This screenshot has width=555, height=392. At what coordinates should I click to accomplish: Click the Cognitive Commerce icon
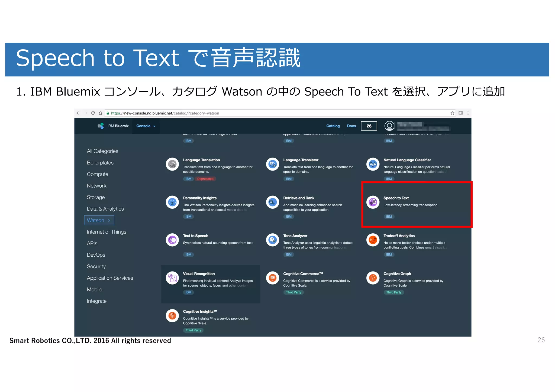[x=273, y=278]
